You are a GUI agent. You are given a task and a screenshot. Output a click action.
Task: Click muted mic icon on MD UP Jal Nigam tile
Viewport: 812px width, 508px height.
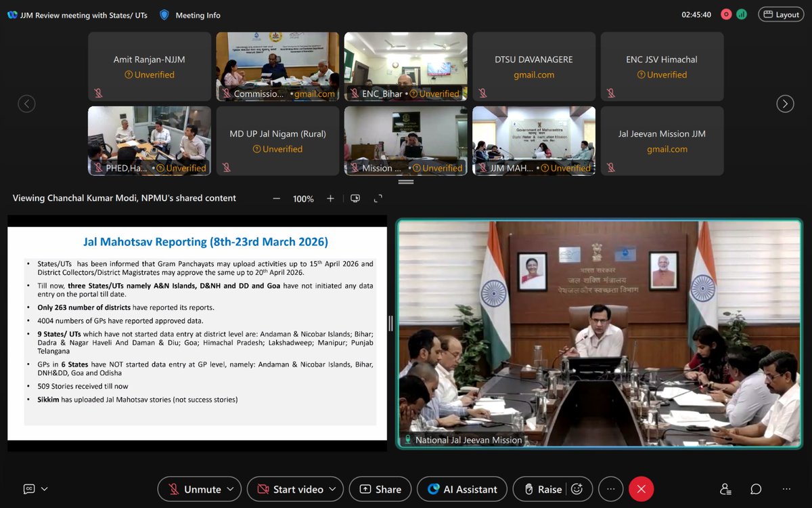(226, 167)
